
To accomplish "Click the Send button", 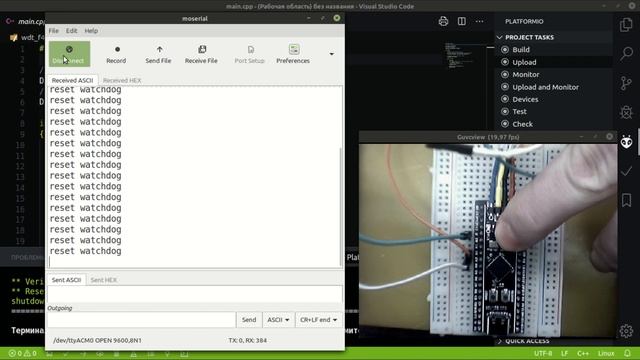I will click(x=249, y=320).
